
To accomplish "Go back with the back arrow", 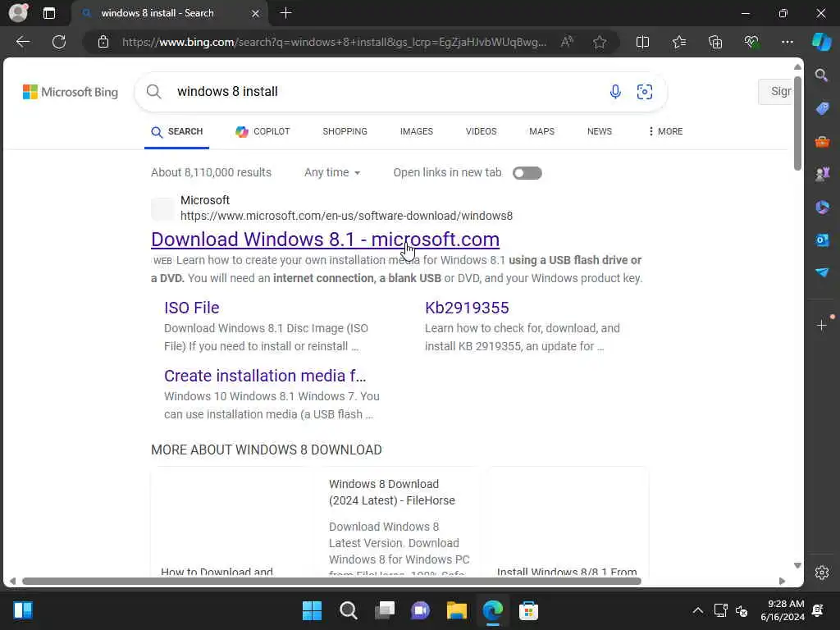I will coord(23,42).
